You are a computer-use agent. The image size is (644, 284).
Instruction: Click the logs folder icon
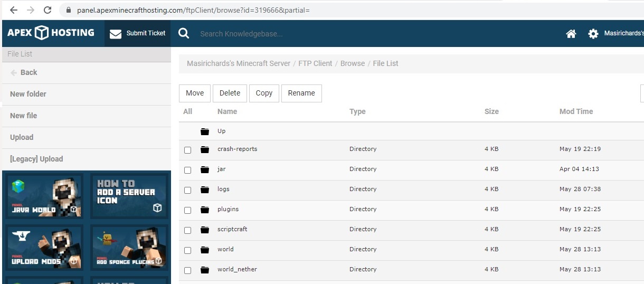pyautogui.click(x=205, y=190)
